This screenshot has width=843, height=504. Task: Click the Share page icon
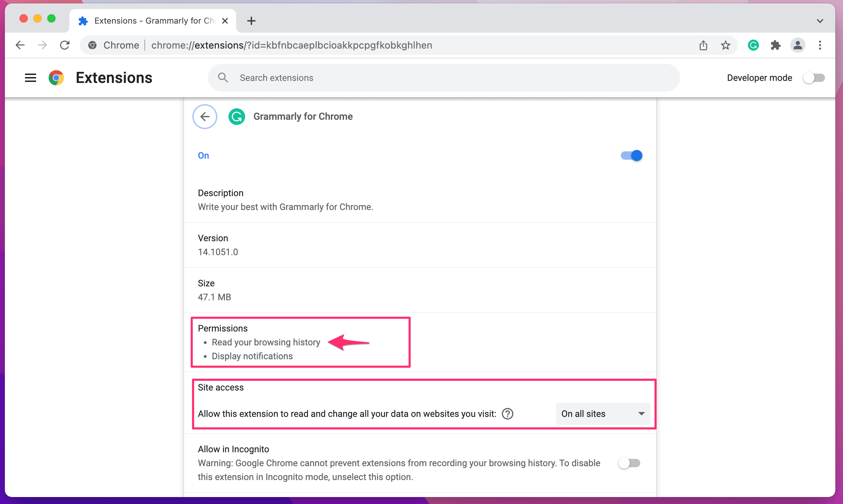[x=703, y=45]
